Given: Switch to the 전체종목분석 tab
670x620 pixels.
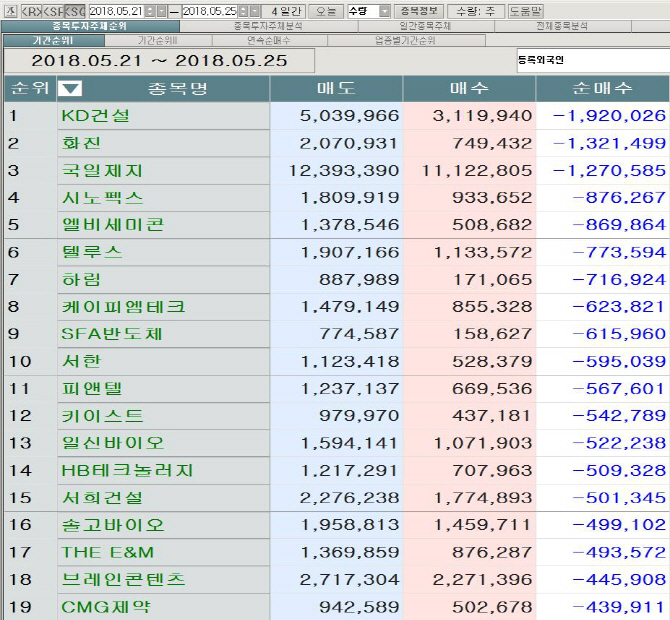Looking at the screenshot, I should 562,26.
